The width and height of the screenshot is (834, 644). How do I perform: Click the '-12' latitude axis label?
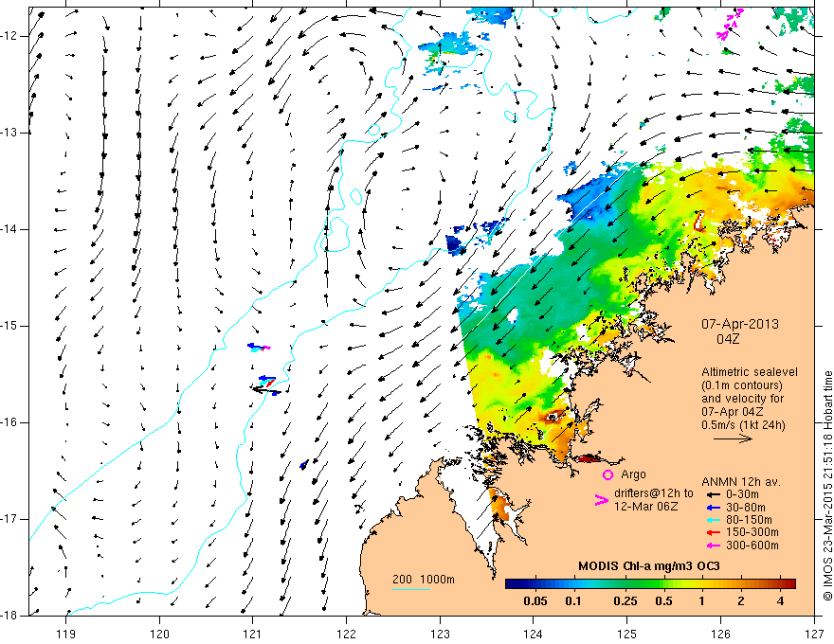9,36
